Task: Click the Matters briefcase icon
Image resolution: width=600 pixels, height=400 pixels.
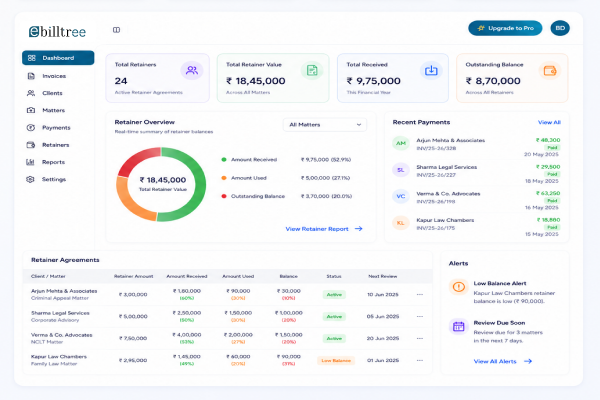Action: click(x=31, y=110)
